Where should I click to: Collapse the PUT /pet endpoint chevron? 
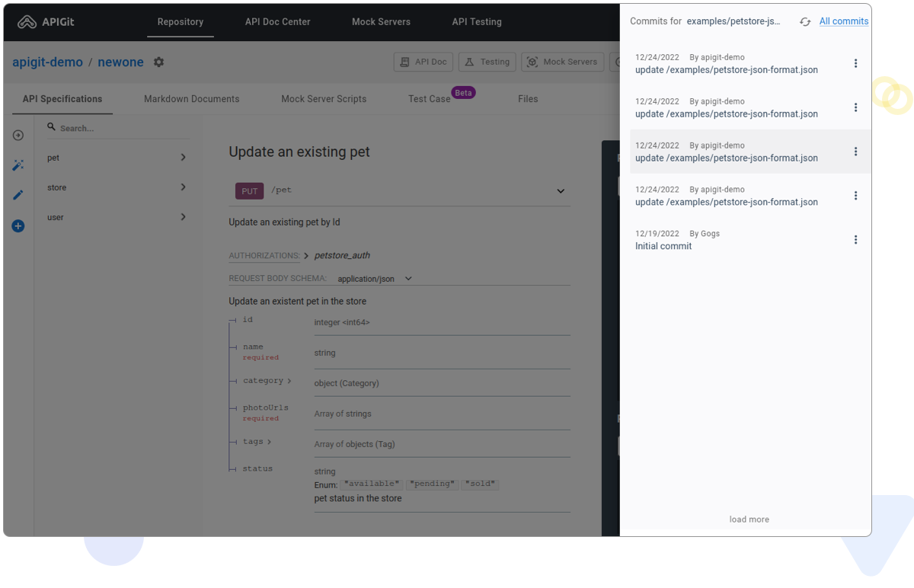coord(561,191)
